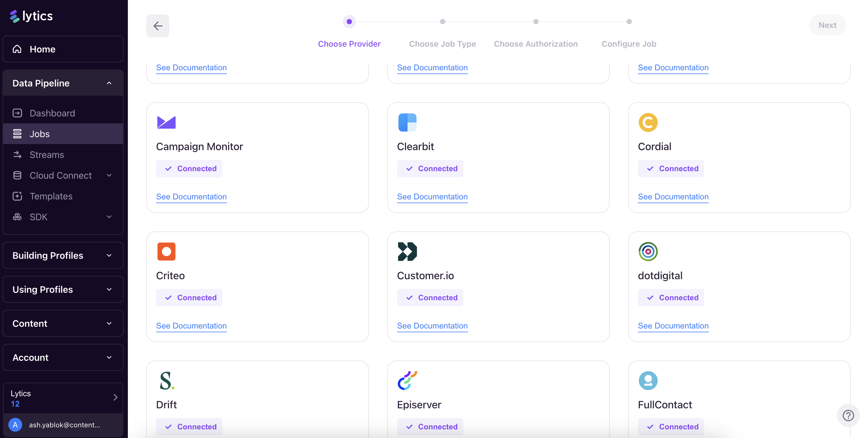Click the Criteo orange logo icon
868x438 pixels.
coord(166,251)
